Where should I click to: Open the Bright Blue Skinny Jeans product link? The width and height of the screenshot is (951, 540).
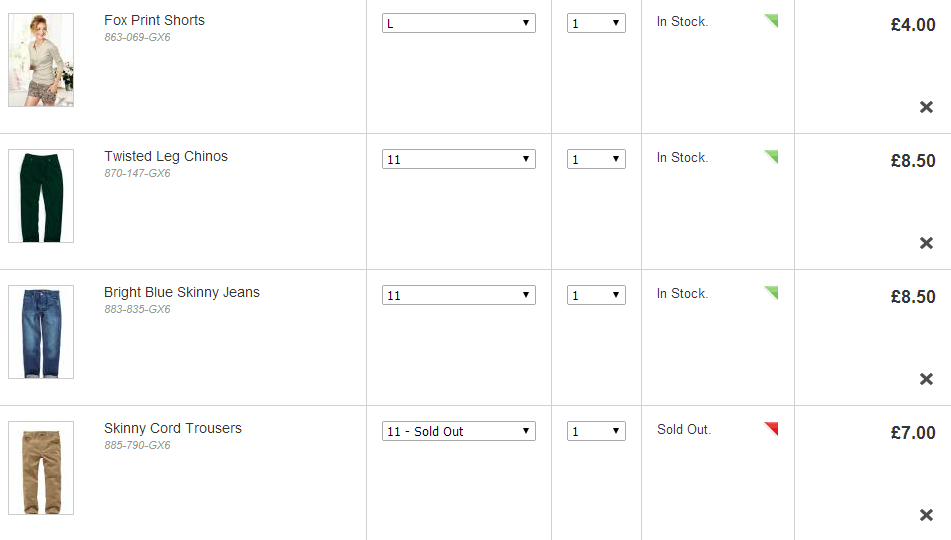[181, 292]
